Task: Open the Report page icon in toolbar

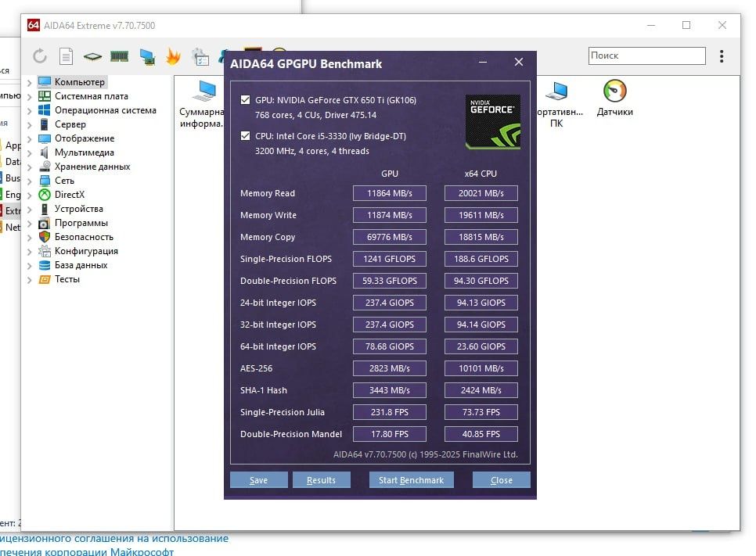Action: pos(66,56)
